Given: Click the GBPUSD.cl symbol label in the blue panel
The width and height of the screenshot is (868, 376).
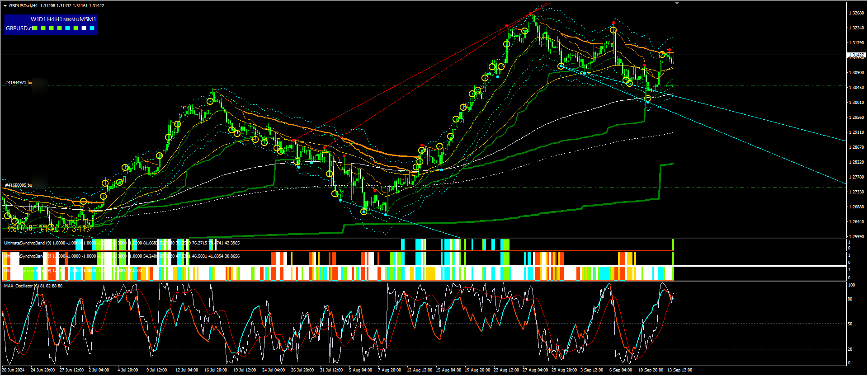Looking at the screenshot, I should pos(19,28).
